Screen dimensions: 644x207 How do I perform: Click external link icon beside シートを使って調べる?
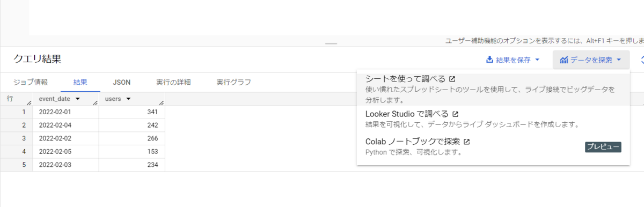pos(452,79)
